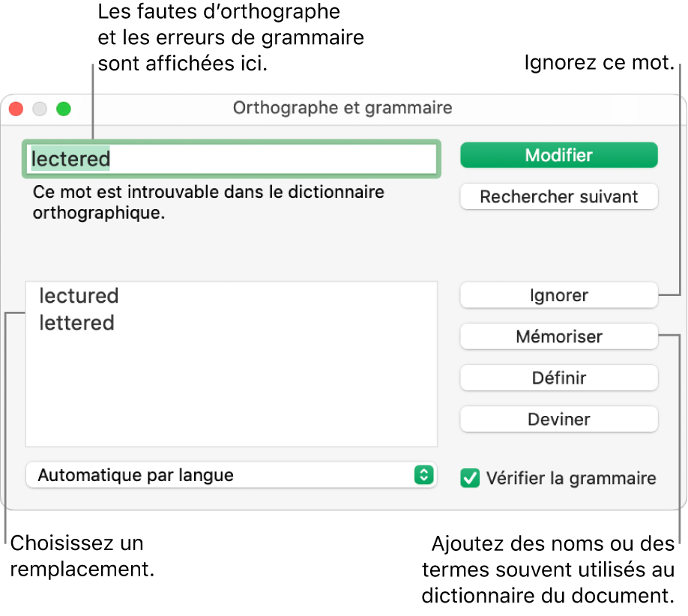Open the Automatique par langue dropdown

pyautogui.click(x=231, y=475)
